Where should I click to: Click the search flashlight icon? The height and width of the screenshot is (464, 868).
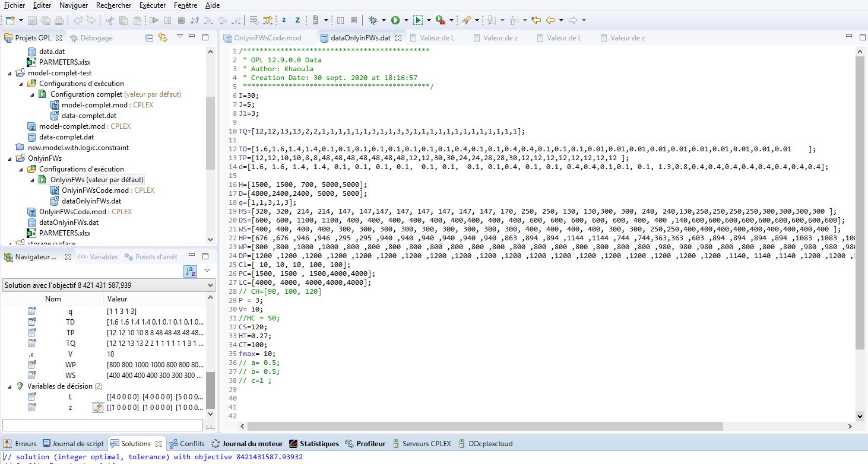click(x=466, y=20)
